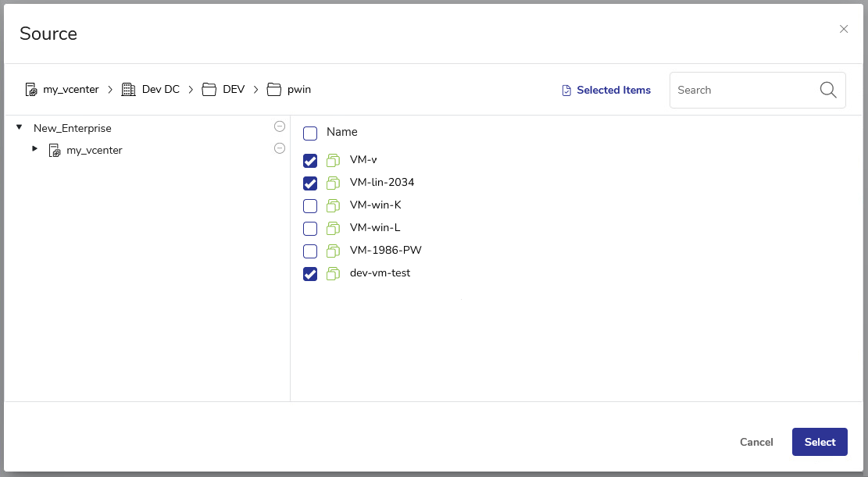Click the pwin folder icon in breadcrumb

pos(273,90)
